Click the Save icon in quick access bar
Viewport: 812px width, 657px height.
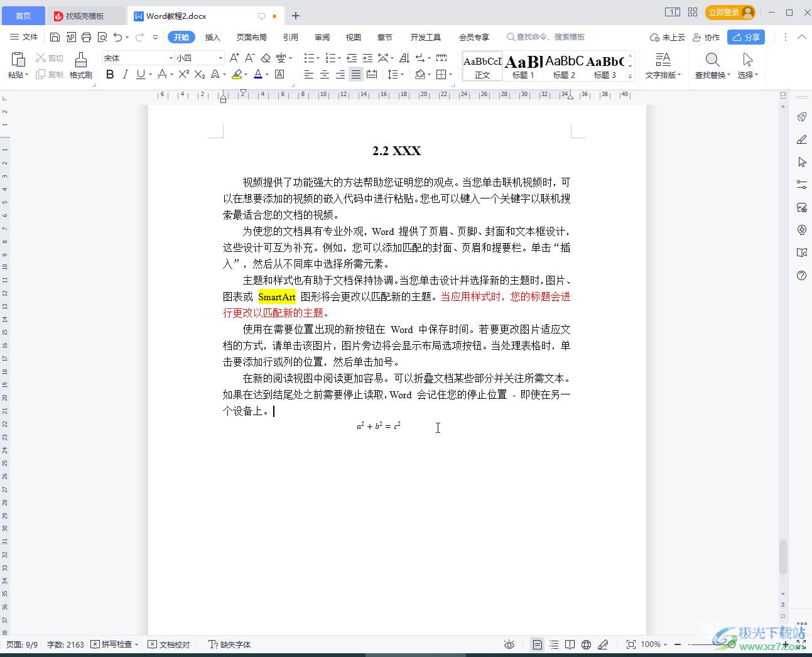point(55,37)
